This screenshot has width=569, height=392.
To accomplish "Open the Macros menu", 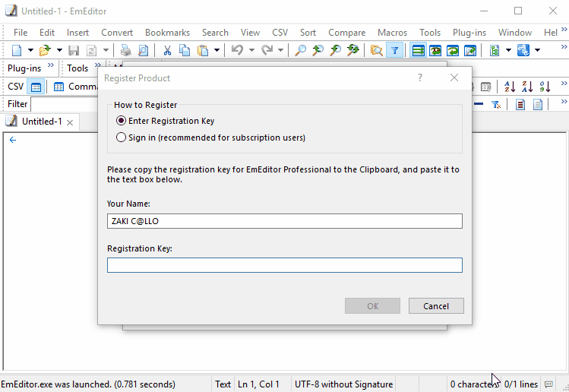I will 392,33.
